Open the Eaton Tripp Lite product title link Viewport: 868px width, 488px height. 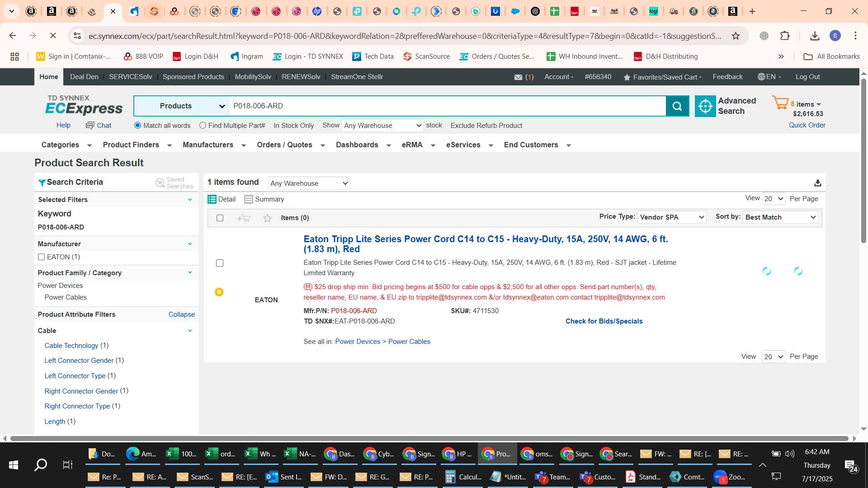tap(486, 244)
